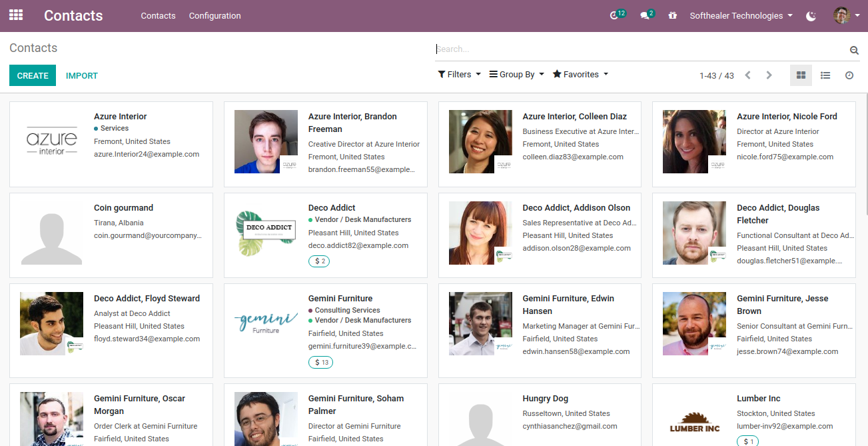Click Contacts breadcrumb heading

[x=33, y=48]
